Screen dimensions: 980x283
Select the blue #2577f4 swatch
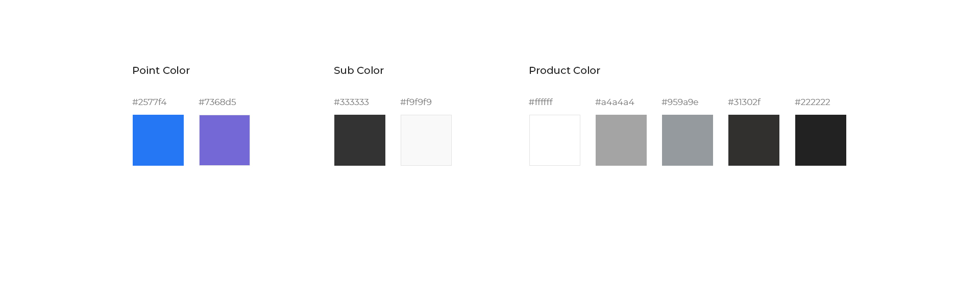click(158, 140)
